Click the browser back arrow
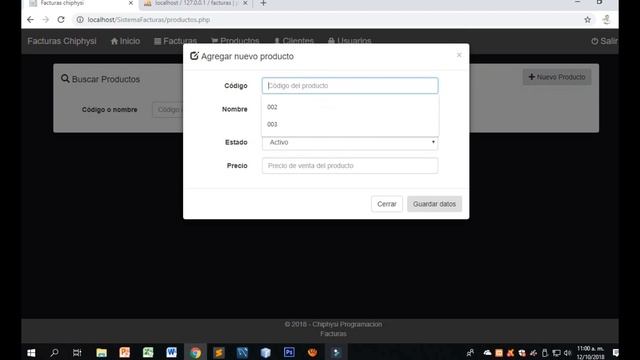 [x=30, y=20]
